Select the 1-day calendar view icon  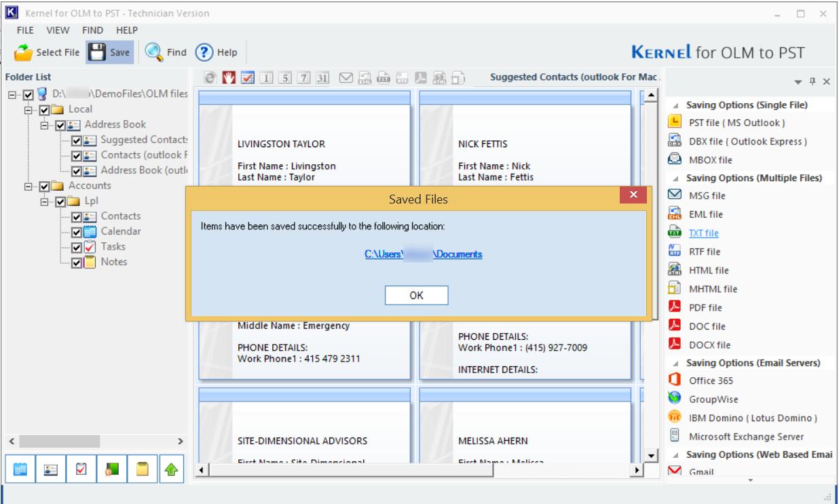(x=266, y=78)
